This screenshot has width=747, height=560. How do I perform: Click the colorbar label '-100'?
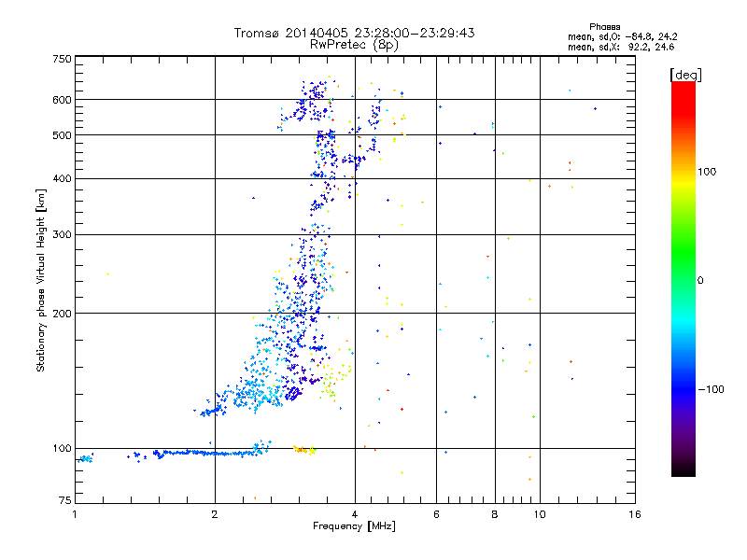[x=711, y=389]
